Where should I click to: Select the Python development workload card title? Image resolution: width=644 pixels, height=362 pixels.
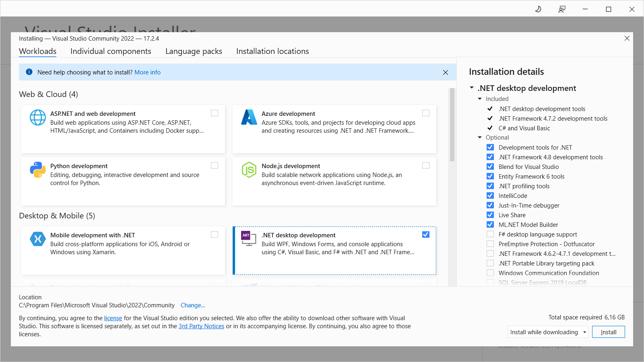pyautogui.click(x=79, y=166)
